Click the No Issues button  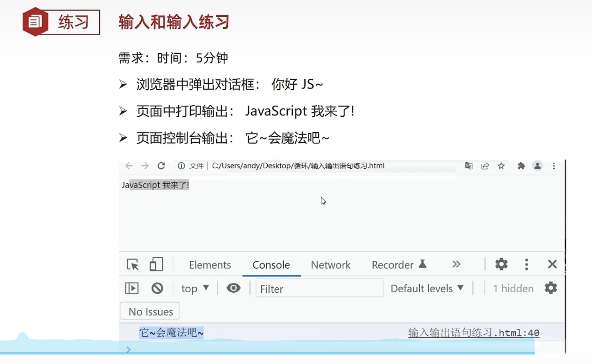click(x=149, y=311)
